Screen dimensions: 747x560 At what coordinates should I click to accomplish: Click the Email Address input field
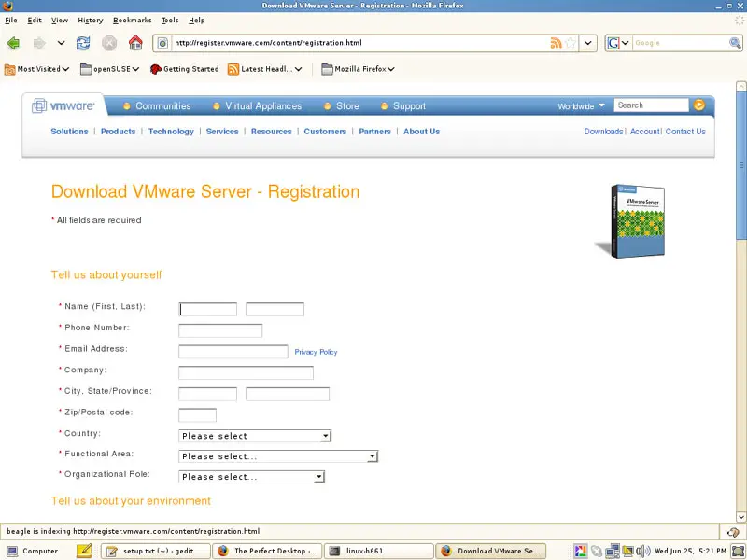click(x=233, y=352)
